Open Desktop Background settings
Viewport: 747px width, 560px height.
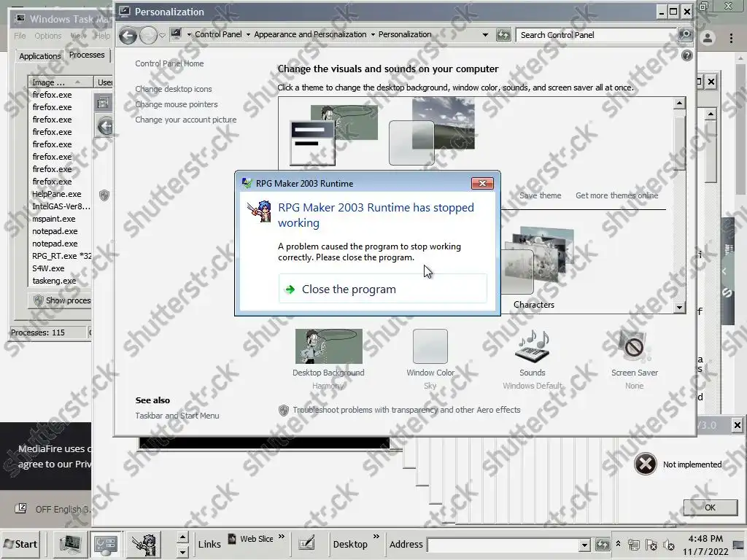pyautogui.click(x=328, y=359)
